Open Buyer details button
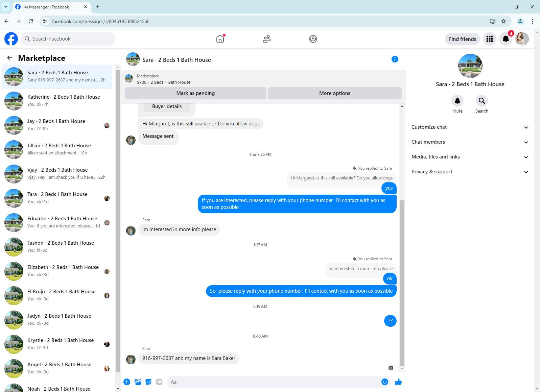540x392 pixels. (167, 106)
